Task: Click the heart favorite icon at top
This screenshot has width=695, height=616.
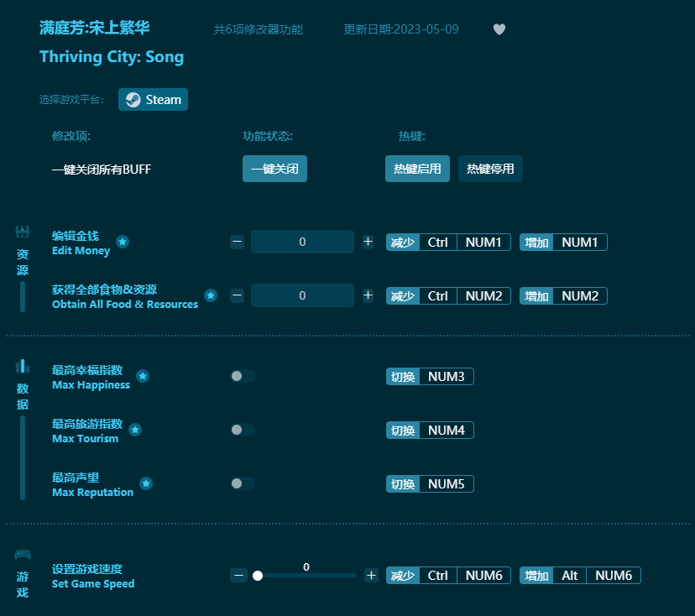Action: (x=499, y=29)
